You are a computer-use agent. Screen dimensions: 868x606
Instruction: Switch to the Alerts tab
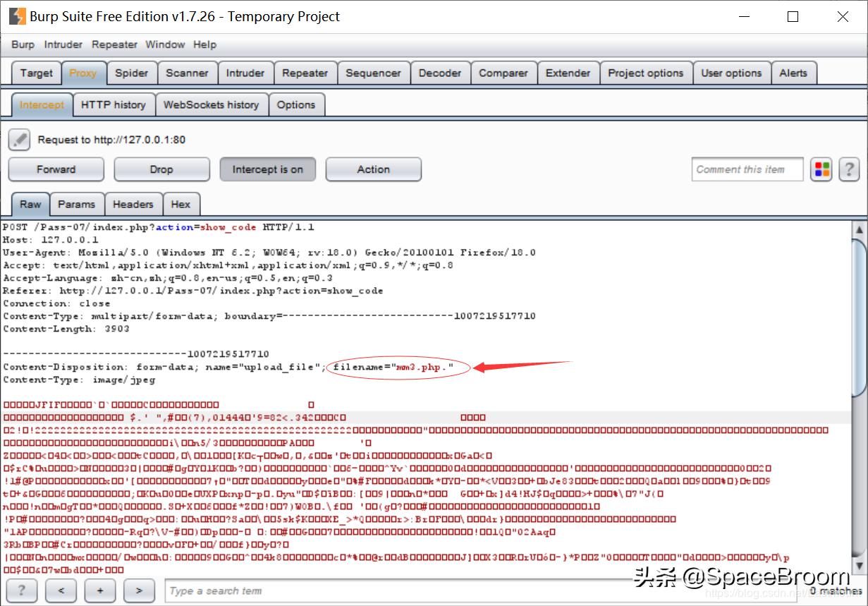pyautogui.click(x=793, y=73)
